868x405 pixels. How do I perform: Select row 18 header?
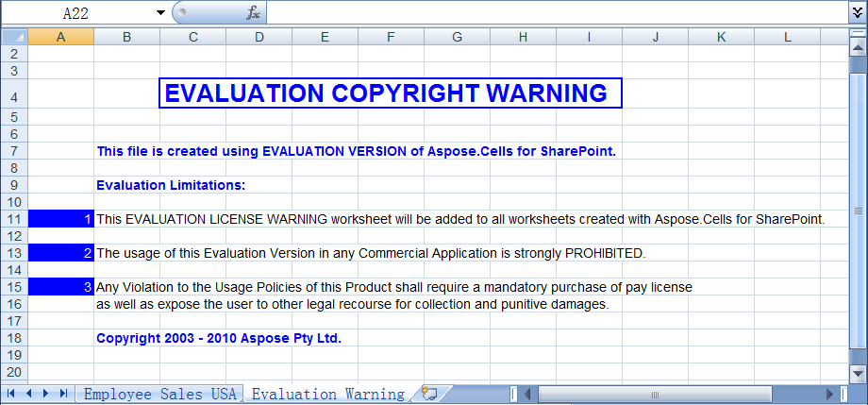[14, 338]
